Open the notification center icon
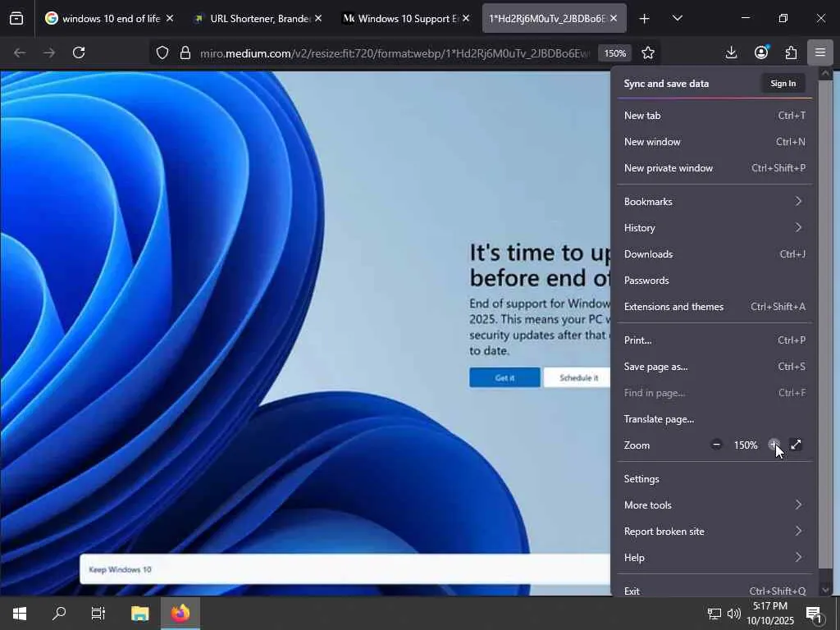The width and height of the screenshot is (840, 630). point(815,614)
